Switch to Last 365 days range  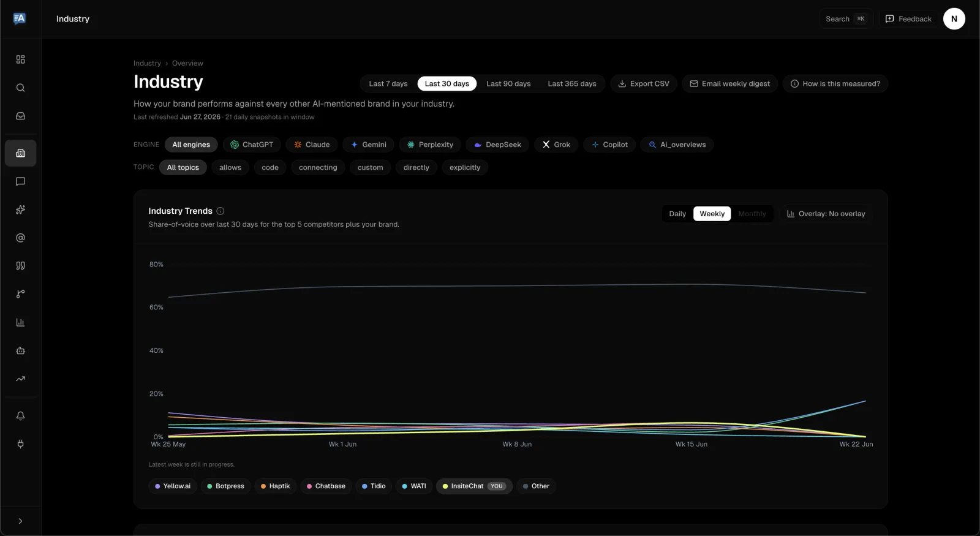click(x=571, y=84)
